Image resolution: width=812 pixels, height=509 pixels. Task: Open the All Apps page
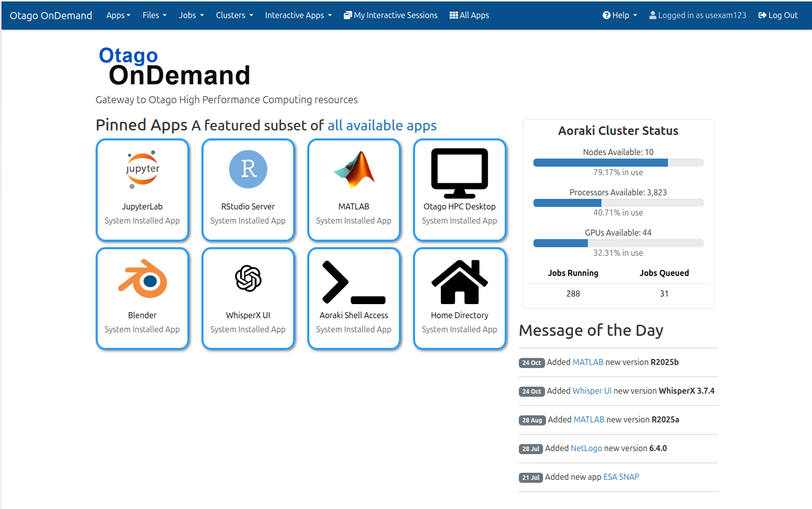(x=469, y=15)
